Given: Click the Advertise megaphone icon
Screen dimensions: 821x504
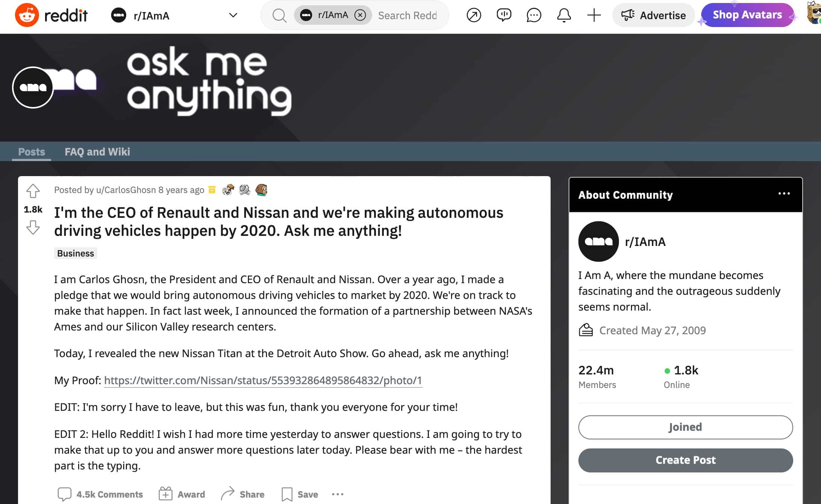Looking at the screenshot, I should (628, 15).
